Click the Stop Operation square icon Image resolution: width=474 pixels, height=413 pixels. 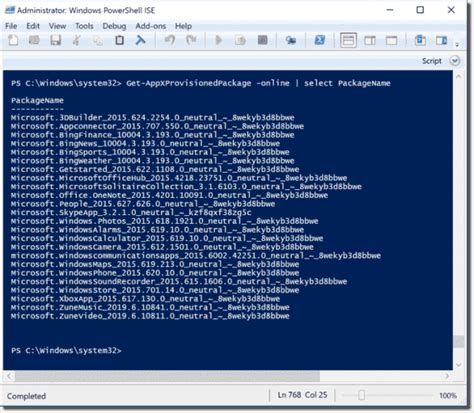[x=262, y=41]
